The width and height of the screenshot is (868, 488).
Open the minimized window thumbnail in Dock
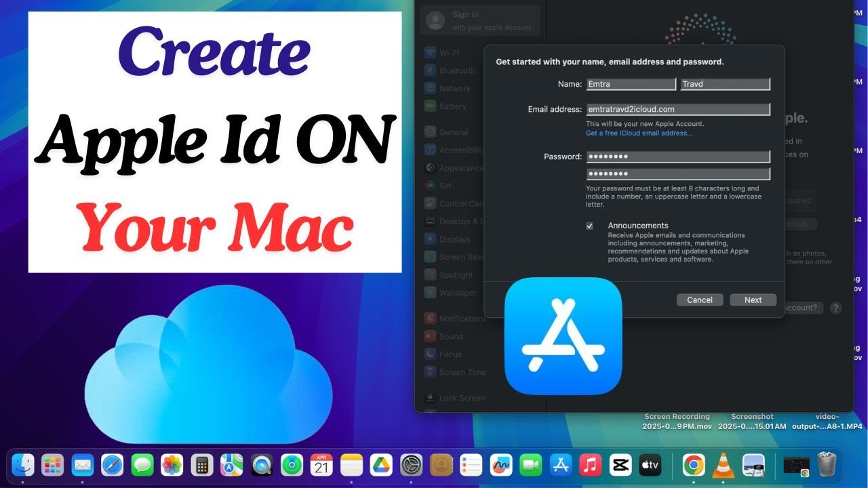pos(796,465)
